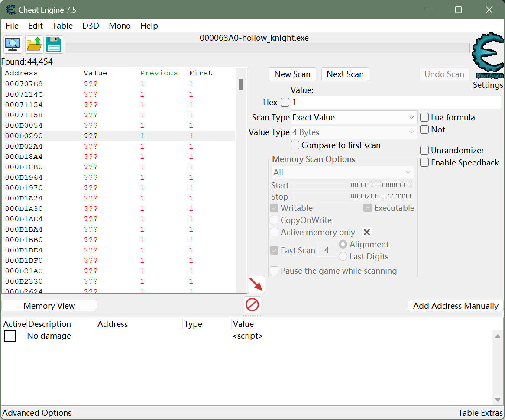Cancel the current scan operation
This screenshot has width=505, height=420.
point(252,305)
